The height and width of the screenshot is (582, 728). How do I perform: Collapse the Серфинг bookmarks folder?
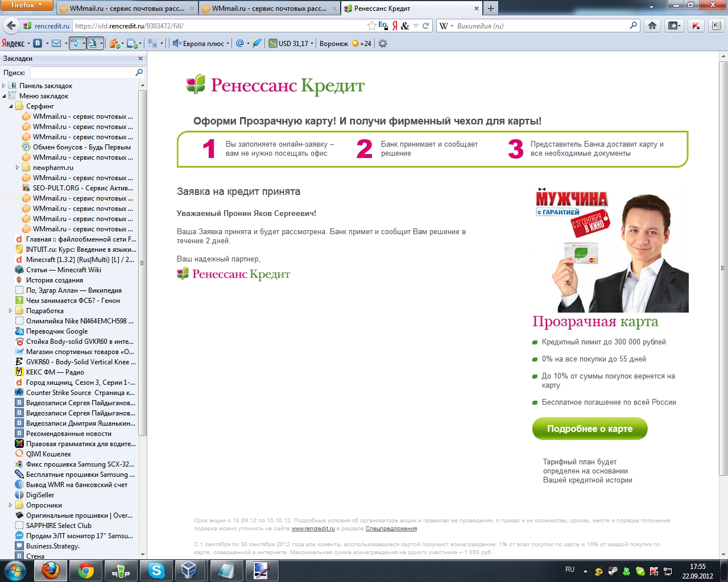11,106
